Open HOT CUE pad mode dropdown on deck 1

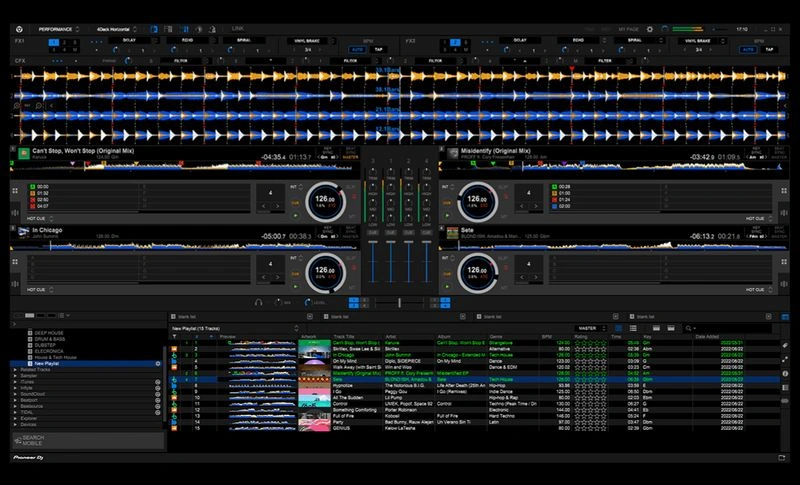pos(40,218)
